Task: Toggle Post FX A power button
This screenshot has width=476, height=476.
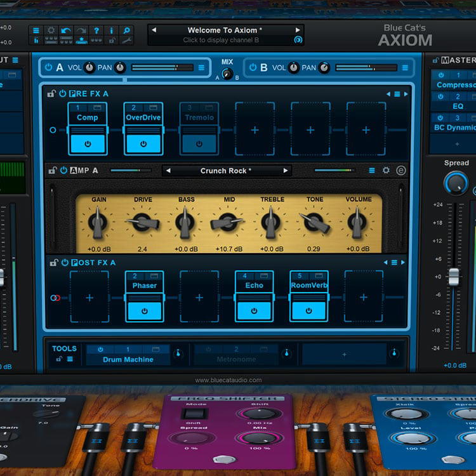Action: 65,263
